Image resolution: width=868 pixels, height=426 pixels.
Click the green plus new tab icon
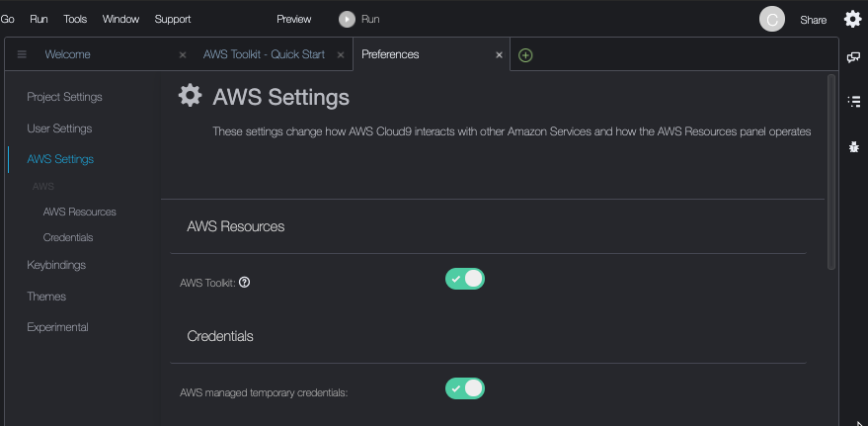tap(525, 54)
